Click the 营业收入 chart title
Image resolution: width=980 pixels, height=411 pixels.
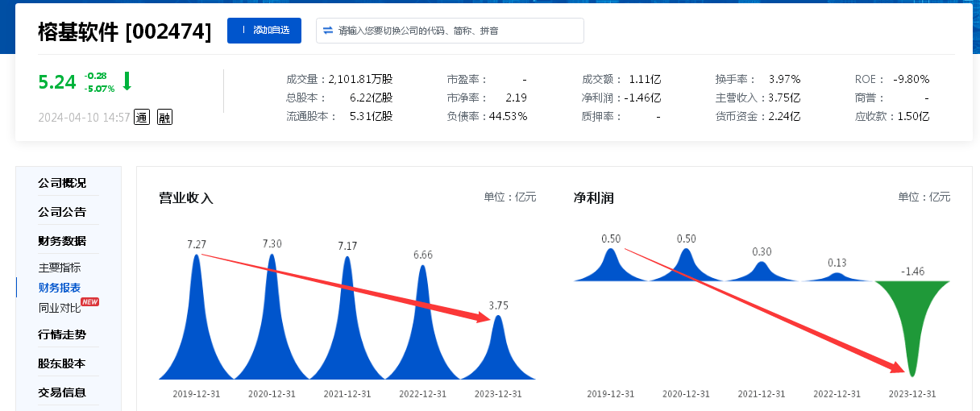[186, 197]
